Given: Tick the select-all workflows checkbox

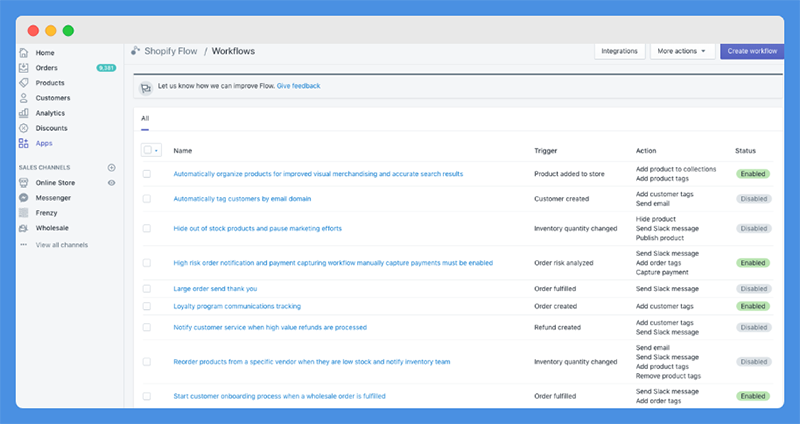Looking at the screenshot, I should (147, 150).
